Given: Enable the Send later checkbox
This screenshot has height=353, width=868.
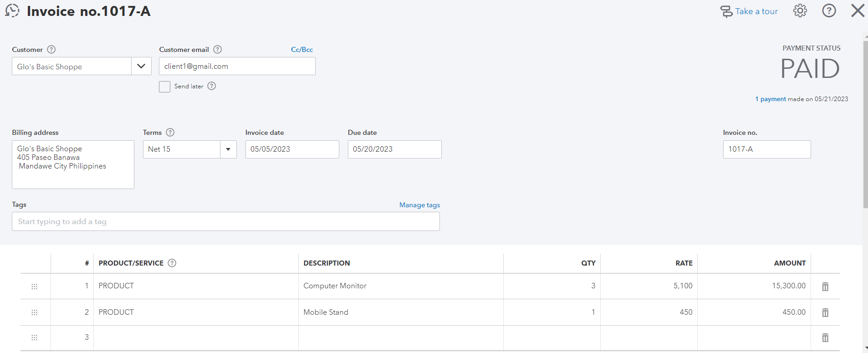Looking at the screenshot, I should point(164,87).
